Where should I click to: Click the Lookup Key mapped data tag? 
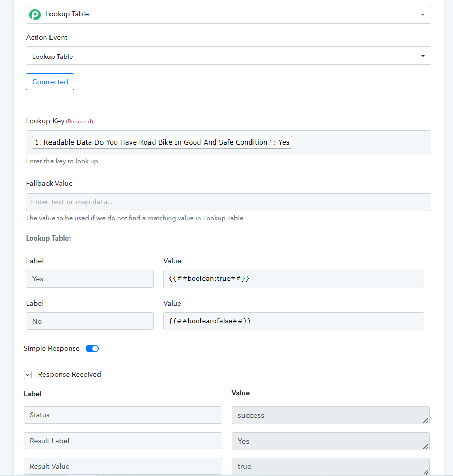[x=162, y=142]
